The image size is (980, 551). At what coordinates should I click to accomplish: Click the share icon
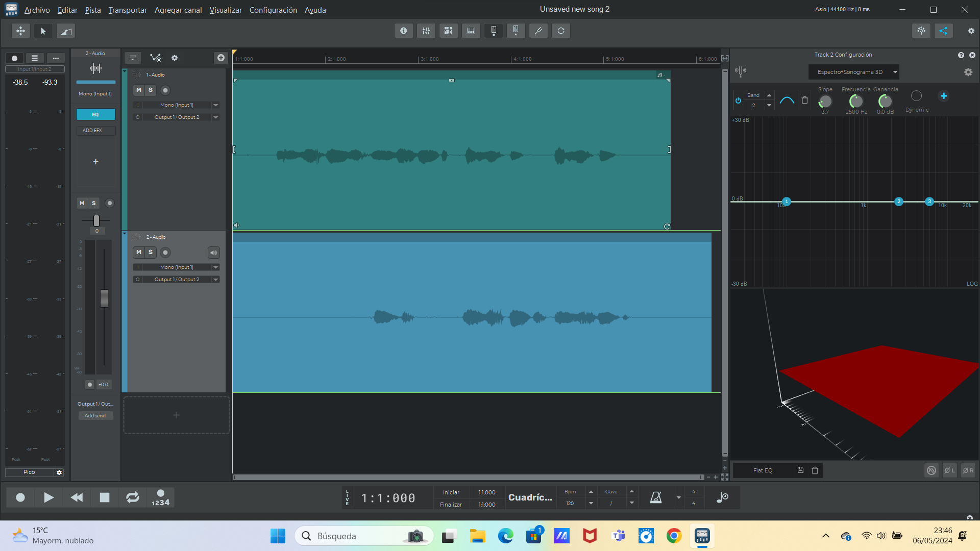click(943, 31)
